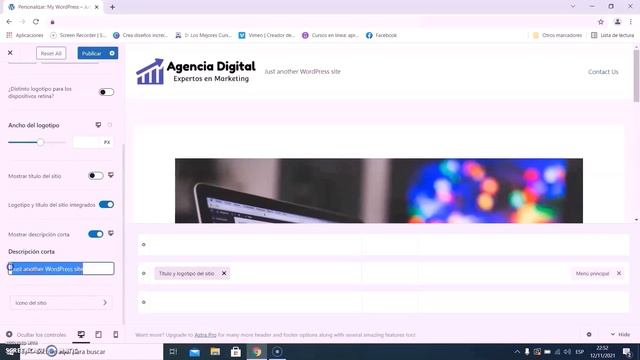Open Task View on the taskbar
640x360 pixels.
pos(173,351)
